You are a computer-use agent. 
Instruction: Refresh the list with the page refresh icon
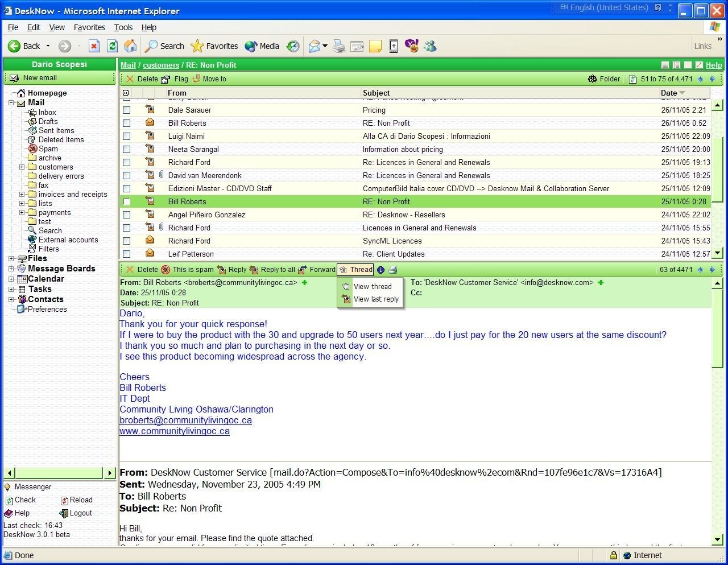pyautogui.click(x=633, y=79)
